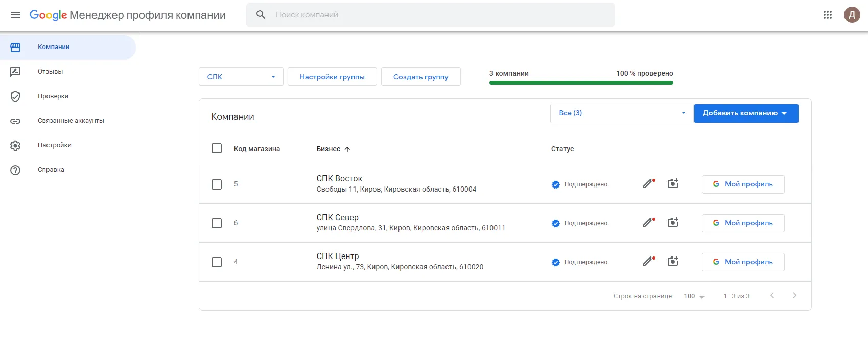Open the Настройки sidebar item
The image size is (868, 350).
point(68,145)
